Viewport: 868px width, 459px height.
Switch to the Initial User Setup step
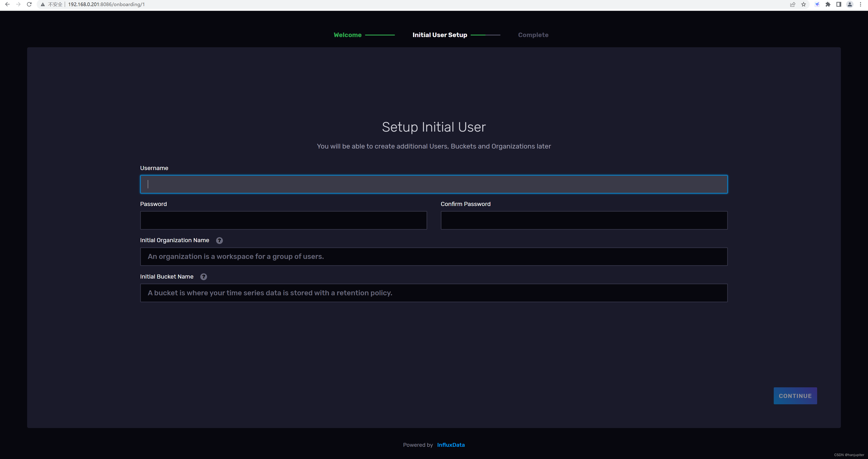(x=440, y=35)
